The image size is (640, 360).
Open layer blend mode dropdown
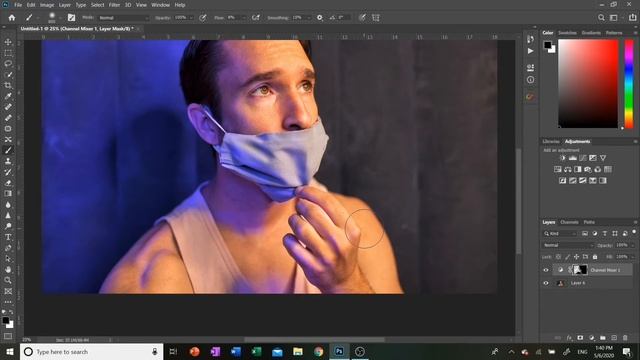(568, 245)
